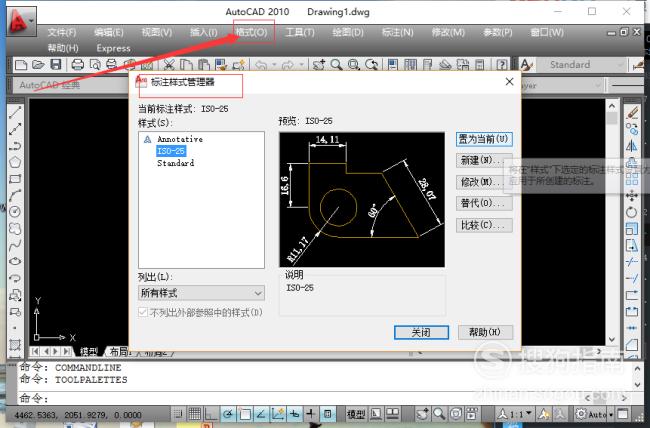Click the 修改(M)... button in the dialog
The image size is (650, 428).
coord(484,182)
